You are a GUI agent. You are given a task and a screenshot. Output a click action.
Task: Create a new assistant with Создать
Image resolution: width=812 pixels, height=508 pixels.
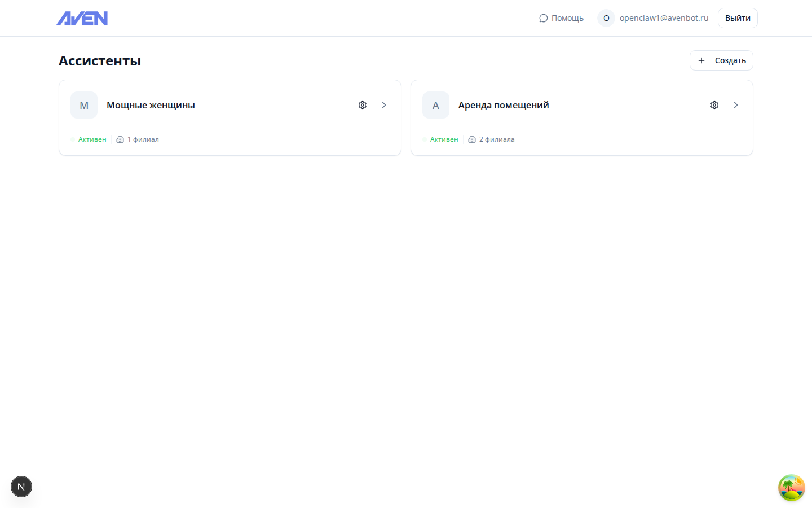click(721, 60)
